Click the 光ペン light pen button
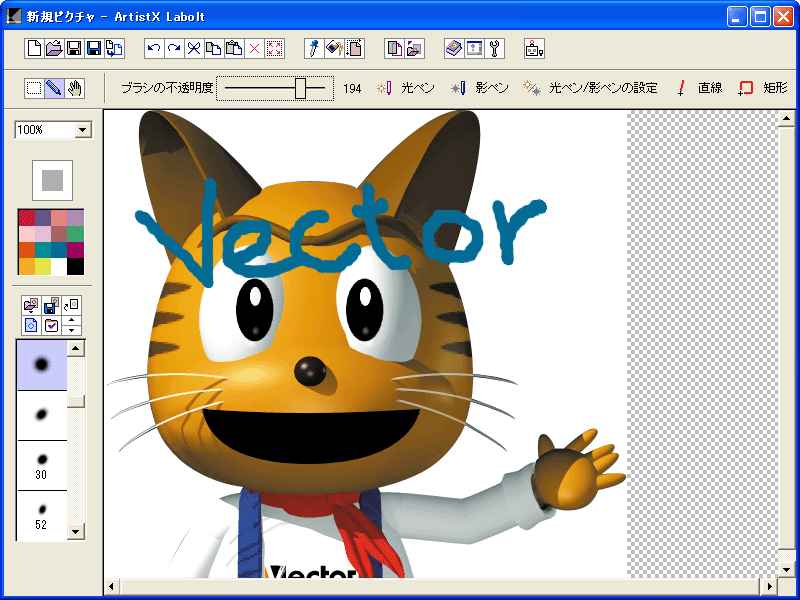The width and height of the screenshot is (800, 600). [x=406, y=88]
